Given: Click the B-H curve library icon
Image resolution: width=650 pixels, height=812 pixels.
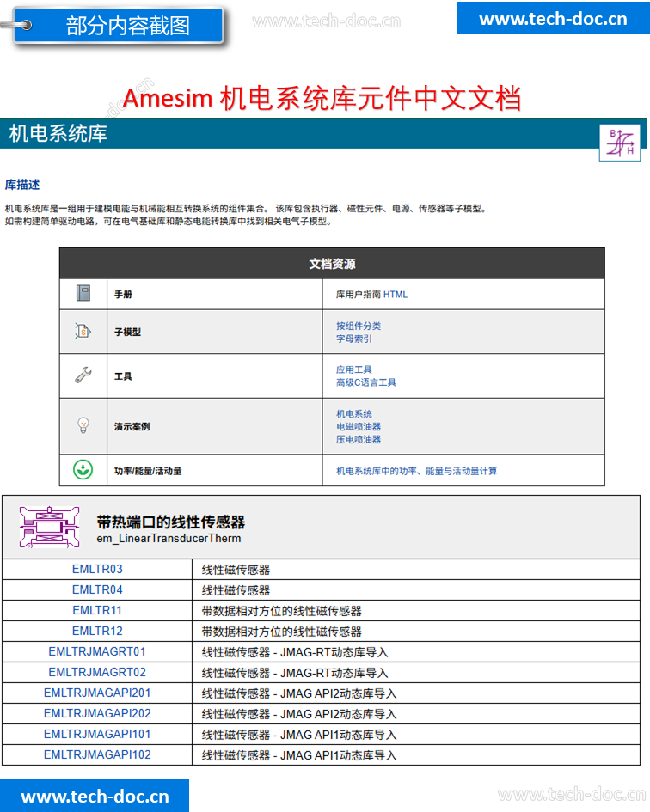Looking at the screenshot, I should point(619,143).
